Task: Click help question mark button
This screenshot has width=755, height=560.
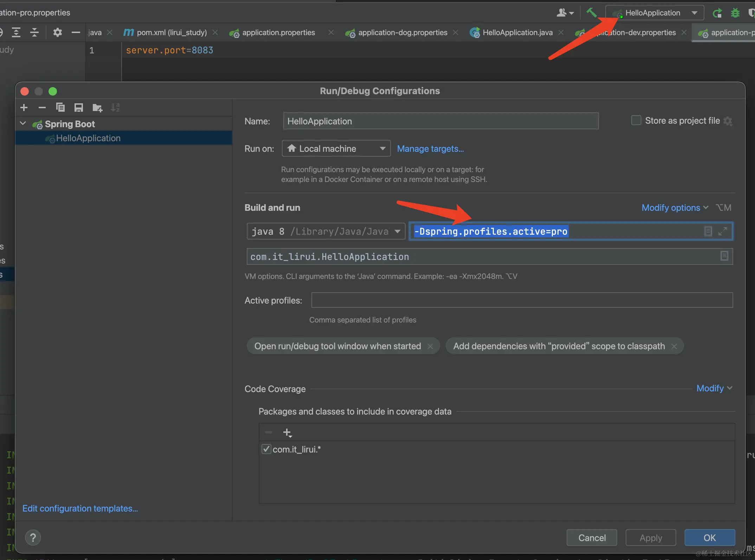Action: click(x=33, y=538)
